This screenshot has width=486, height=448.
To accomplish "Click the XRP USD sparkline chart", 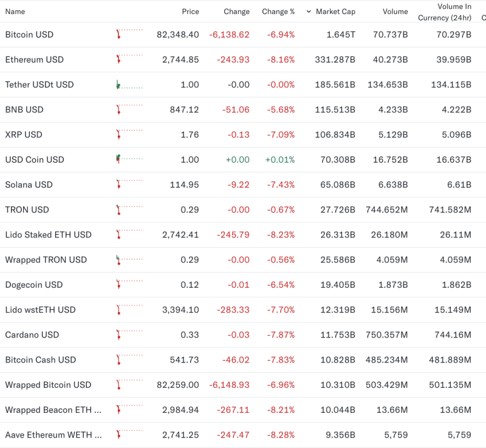I will pos(128,134).
